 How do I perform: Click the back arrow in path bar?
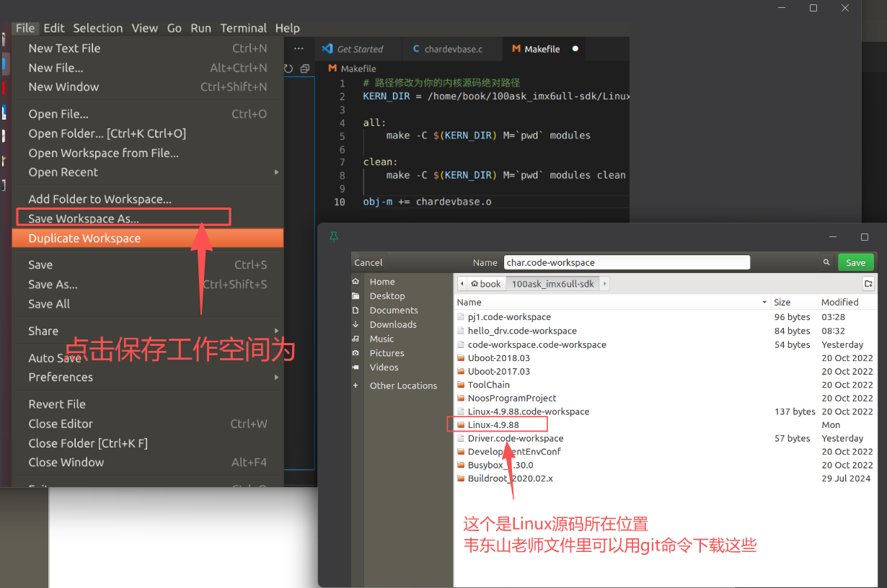(x=462, y=284)
